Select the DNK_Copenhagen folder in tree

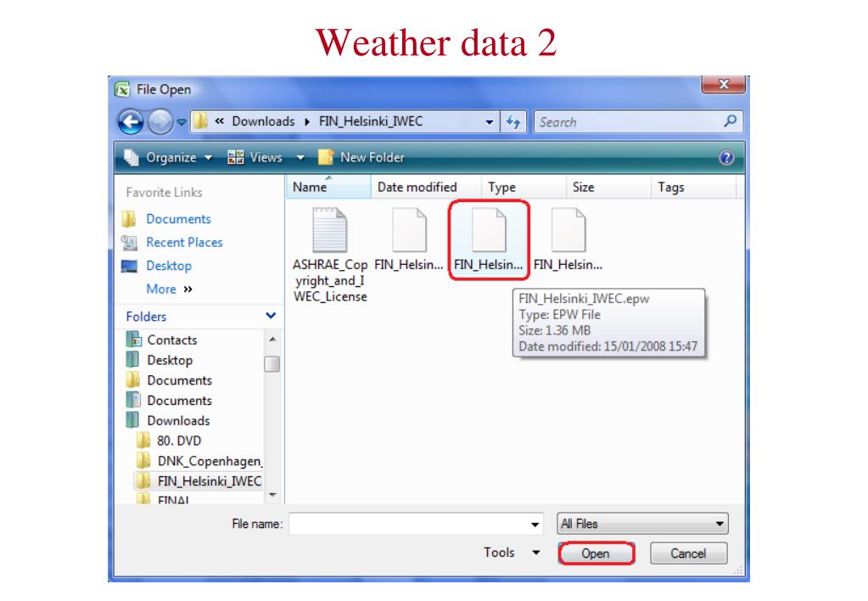[x=210, y=461]
